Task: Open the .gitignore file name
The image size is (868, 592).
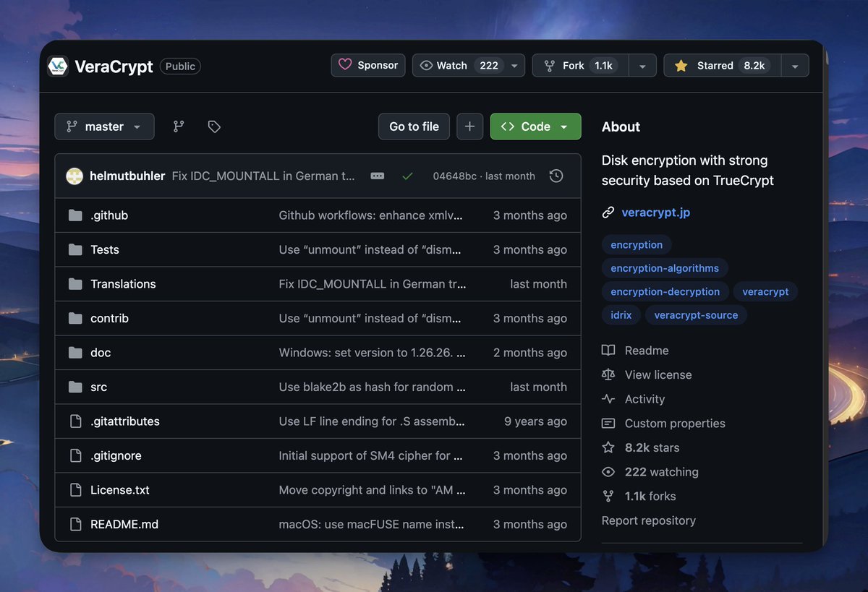Action: click(x=116, y=455)
